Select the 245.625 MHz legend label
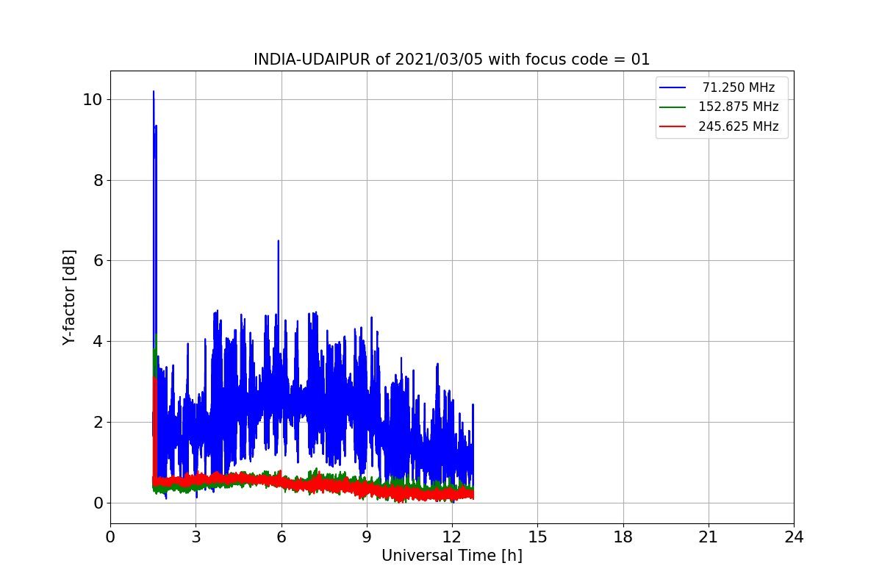Image resolution: width=882 pixels, height=588 pixels. pos(738,126)
